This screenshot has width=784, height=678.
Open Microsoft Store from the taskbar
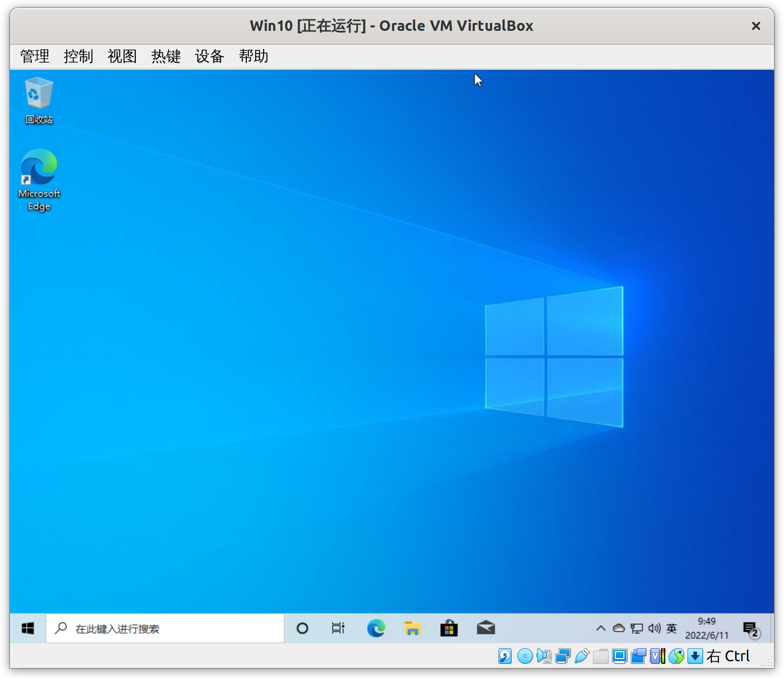pyautogui.click(x=449, y=628)
